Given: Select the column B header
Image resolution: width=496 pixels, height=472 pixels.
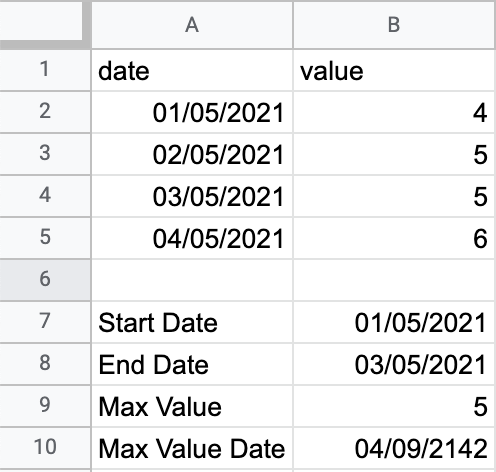Looking at the screenshot, I should (394, 25).
